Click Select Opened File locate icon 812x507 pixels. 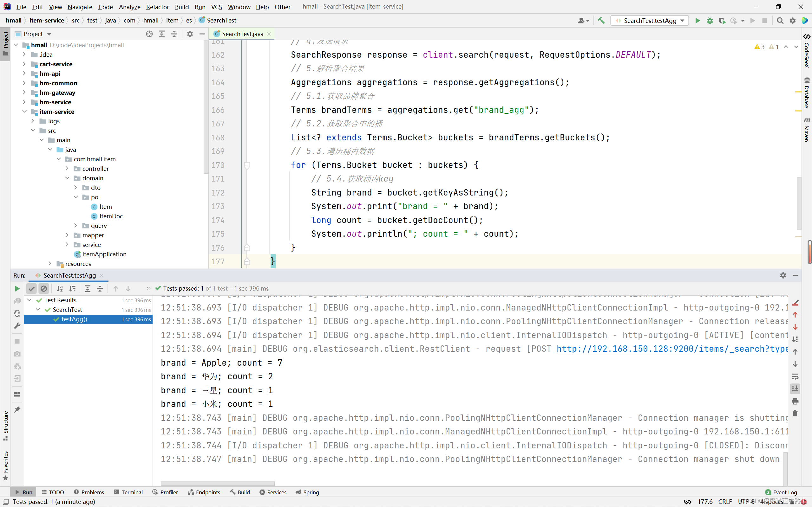click(x=149, y=34)
